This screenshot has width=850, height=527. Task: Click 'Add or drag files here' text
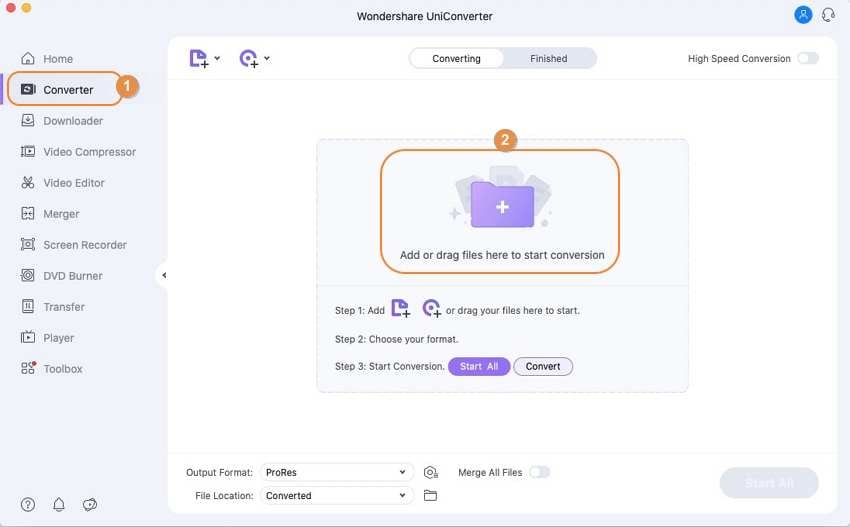point(502,255)
